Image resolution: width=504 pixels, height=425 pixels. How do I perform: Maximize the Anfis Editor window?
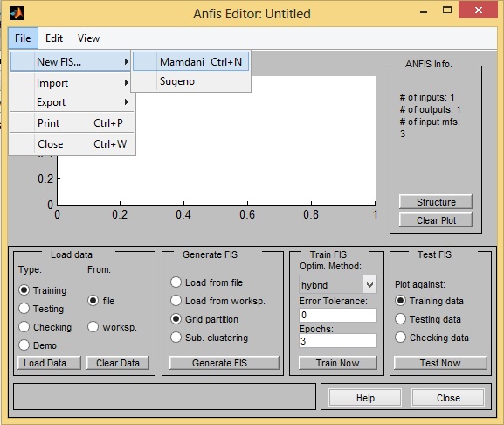[x=447, y=10]
